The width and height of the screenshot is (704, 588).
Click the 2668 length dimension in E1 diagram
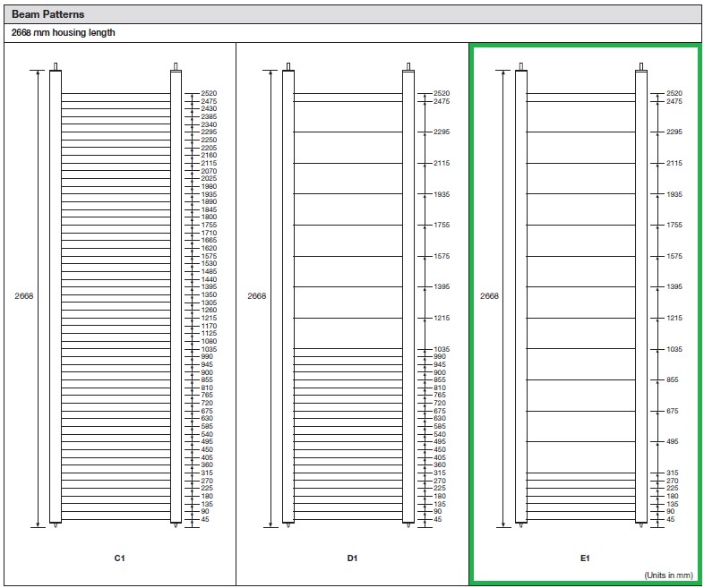(x=489, y=296)
